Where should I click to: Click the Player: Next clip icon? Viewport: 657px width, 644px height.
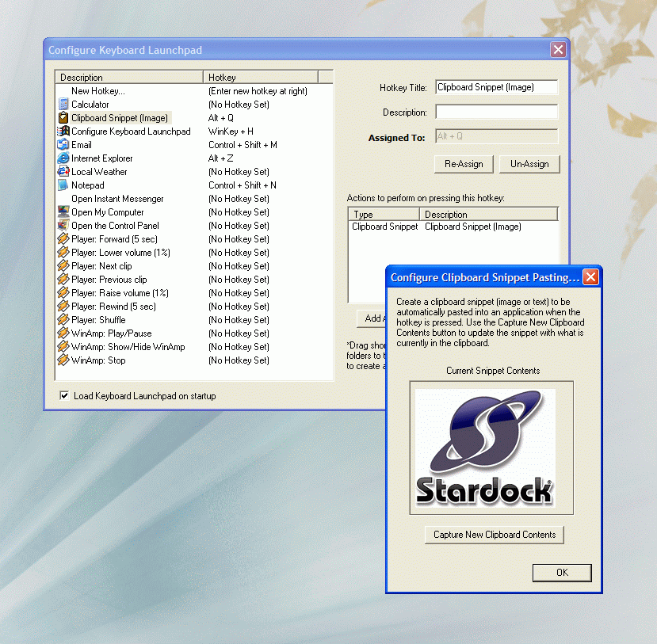(x=63, y=266)
